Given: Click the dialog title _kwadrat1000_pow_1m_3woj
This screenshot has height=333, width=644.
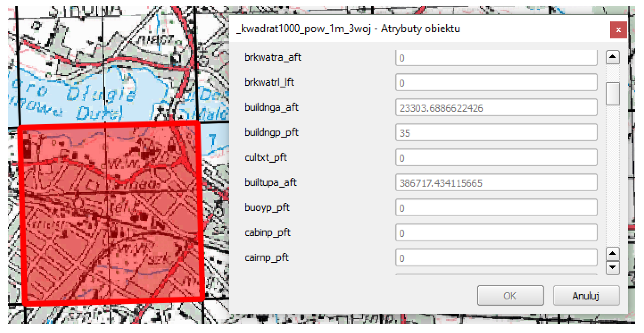Looking at the screenshot, I should pos(348,29).
